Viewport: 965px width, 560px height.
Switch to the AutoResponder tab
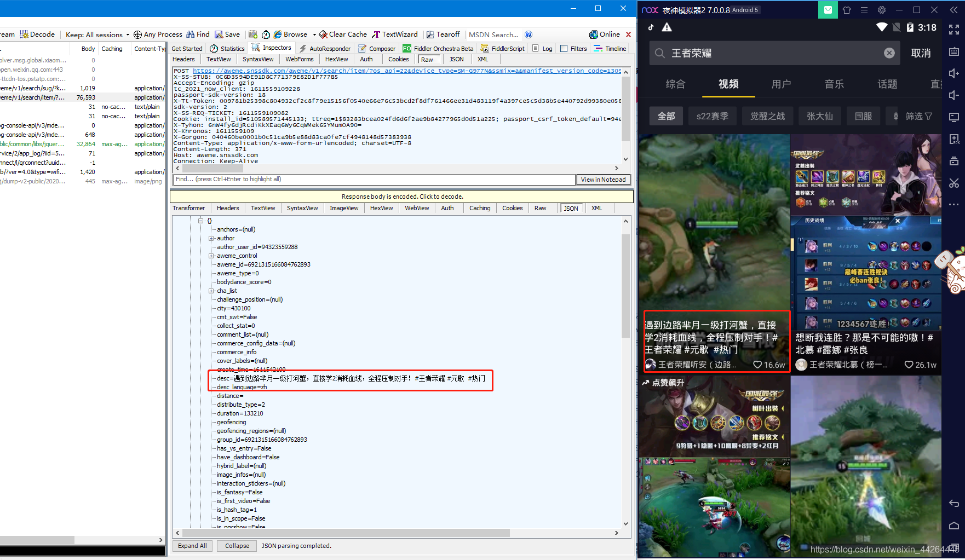coord(325,49)
